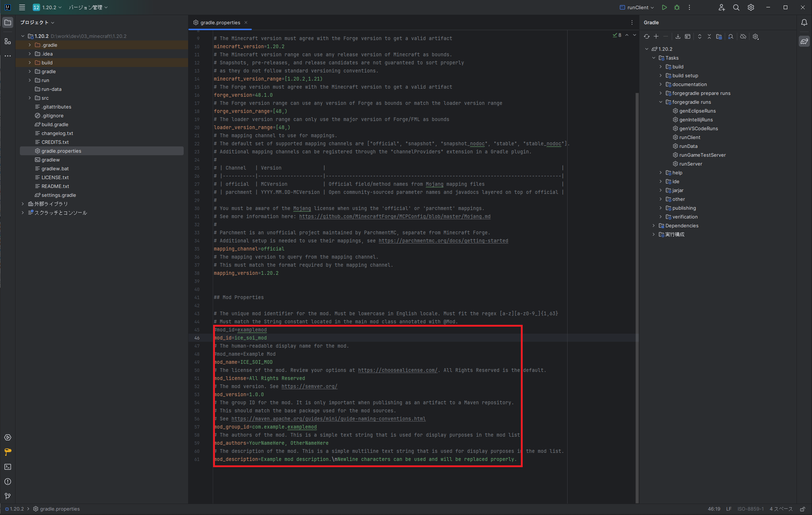Click the editor tab options kebab
The image size is (812, 515).
pyautogui.click(x=632, y=23)
